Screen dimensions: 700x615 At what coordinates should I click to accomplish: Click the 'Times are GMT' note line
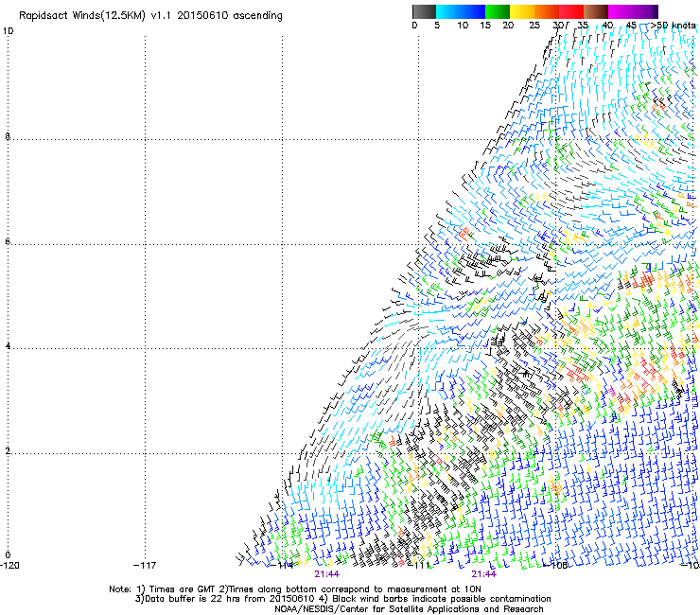click(x=295, y=589)
